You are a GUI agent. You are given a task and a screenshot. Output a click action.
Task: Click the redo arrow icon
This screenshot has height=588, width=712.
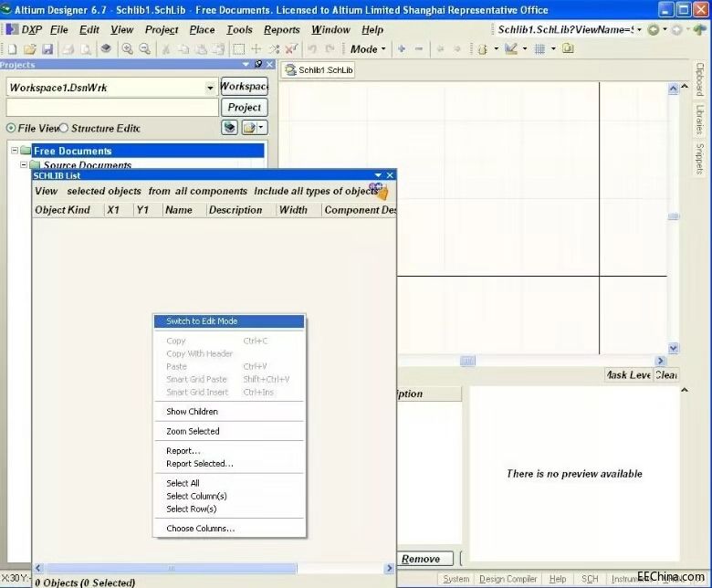(x=330, y=49)
